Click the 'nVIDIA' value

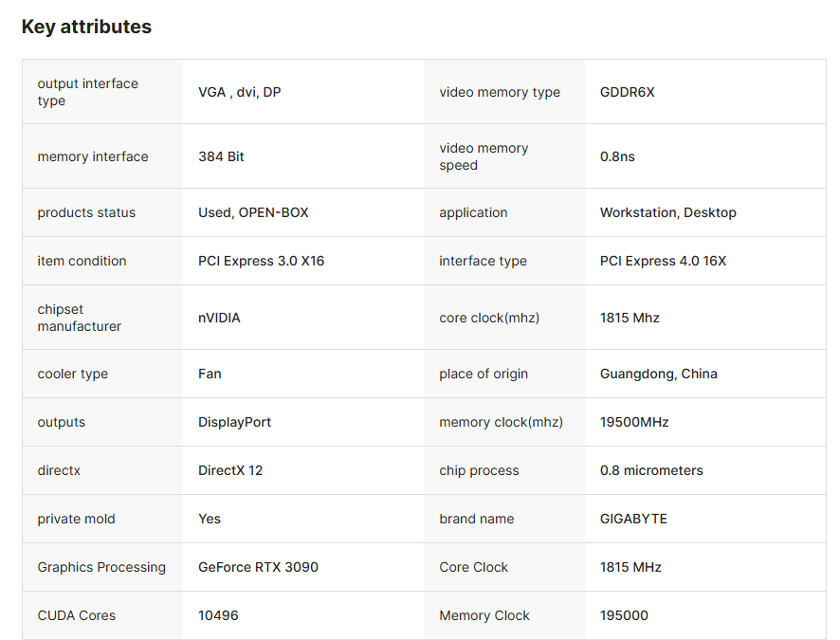click(x=219, y=318)
